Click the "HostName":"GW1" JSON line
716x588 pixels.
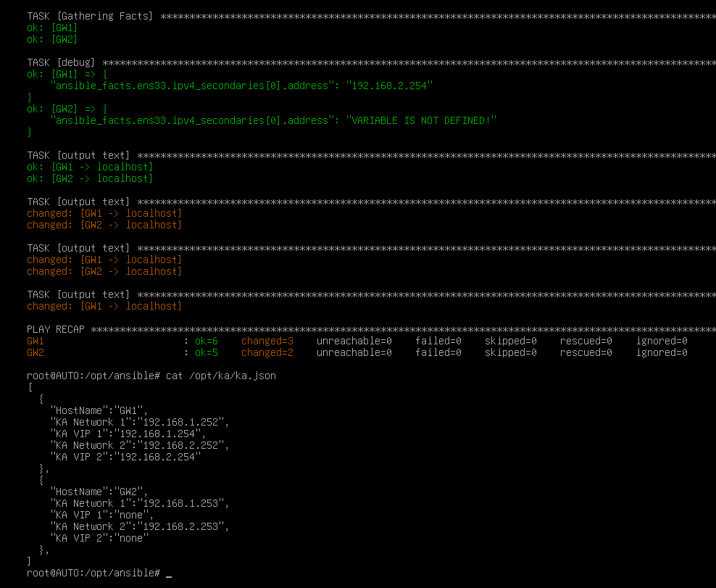click(x=99, y=410)
